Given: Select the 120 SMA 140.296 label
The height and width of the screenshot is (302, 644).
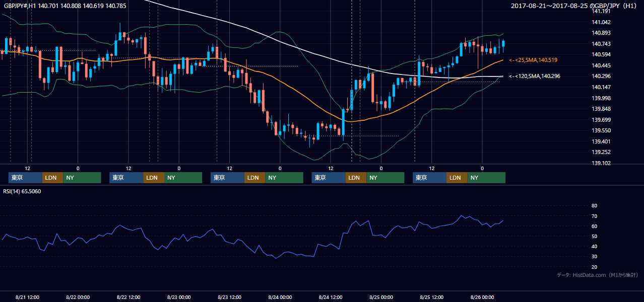Looking at the screenshot, I should point(535,76).
